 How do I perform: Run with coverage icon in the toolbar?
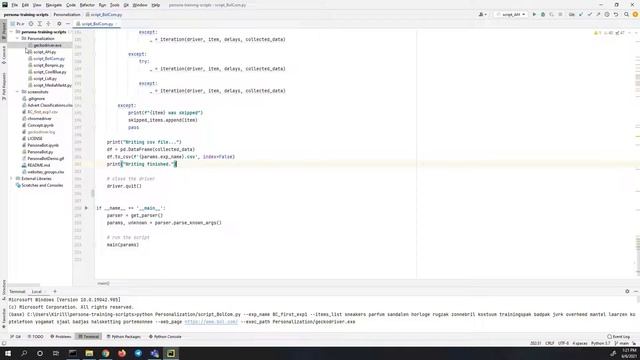tap(551, 14)
